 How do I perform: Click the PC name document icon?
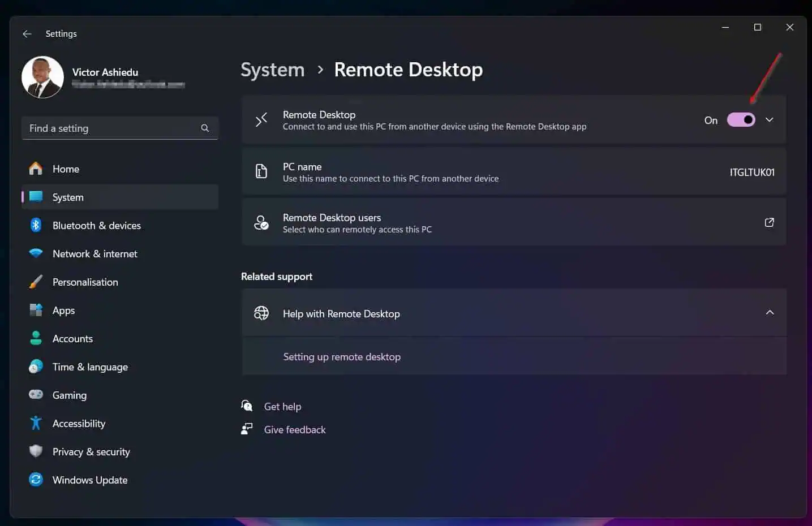(261, 171)
